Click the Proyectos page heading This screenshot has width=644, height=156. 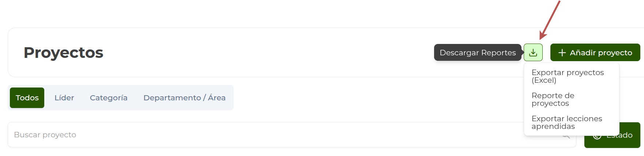point(64,53)
